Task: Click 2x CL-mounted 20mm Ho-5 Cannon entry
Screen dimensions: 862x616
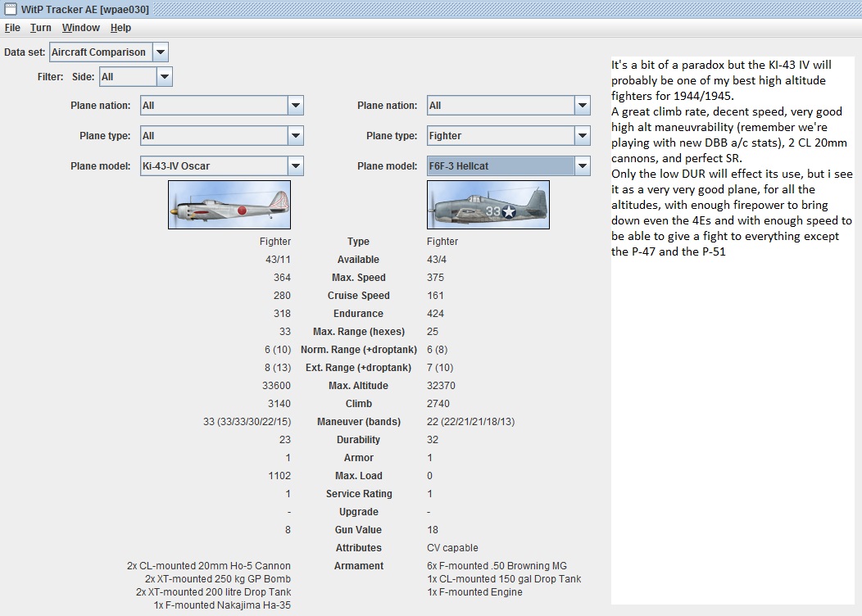Action: point(209,566)
